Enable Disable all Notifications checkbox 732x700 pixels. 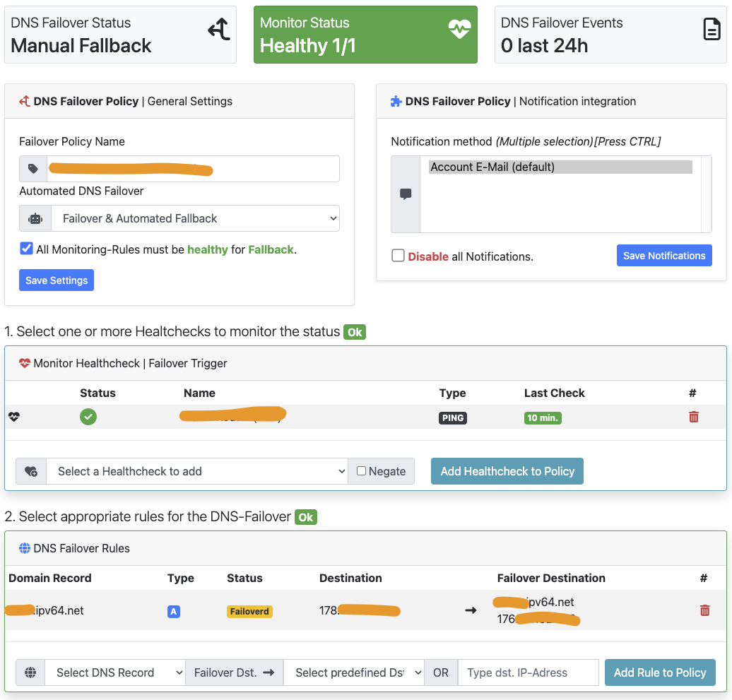(398, 256)
